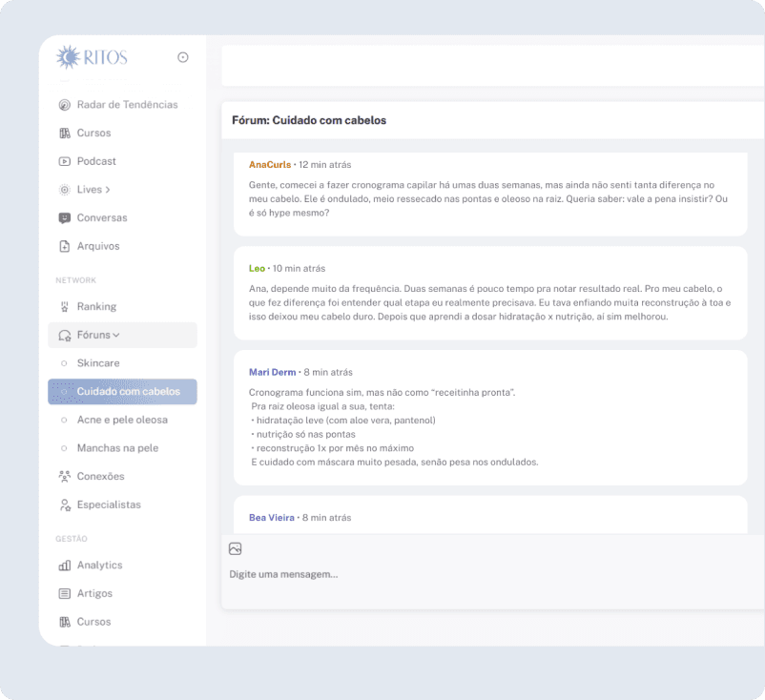Toggle sidebar with circle button beside logo
Image resolution: width=765 pixels, height=700 pixels.
click(x=183, y=57)
